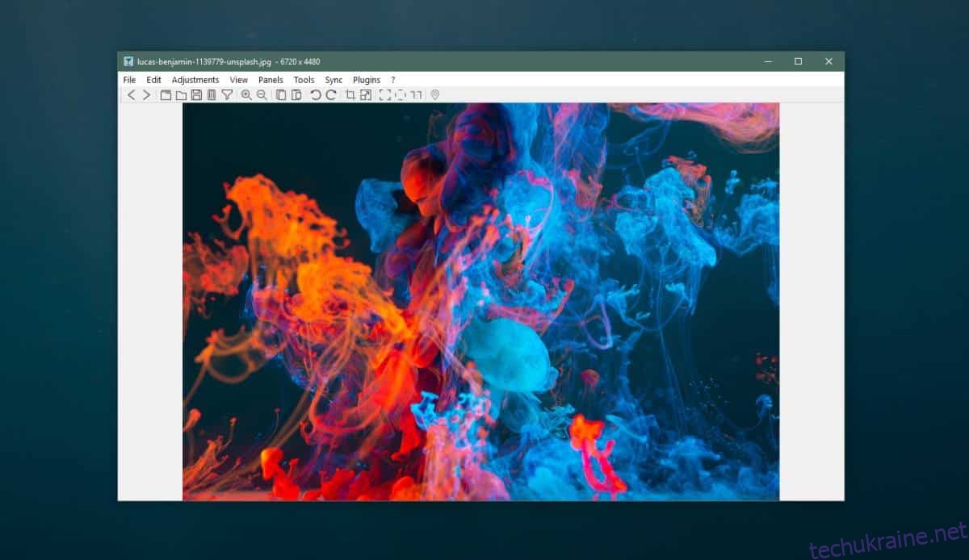The height and width of the screenshot is (560, 969).
Task: Click the copy icon in toolbar
Action: tap(281, 95)
